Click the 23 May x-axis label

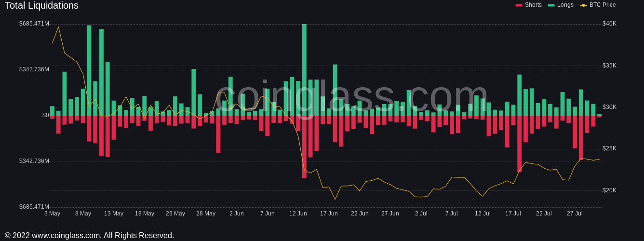click(175, 214)
